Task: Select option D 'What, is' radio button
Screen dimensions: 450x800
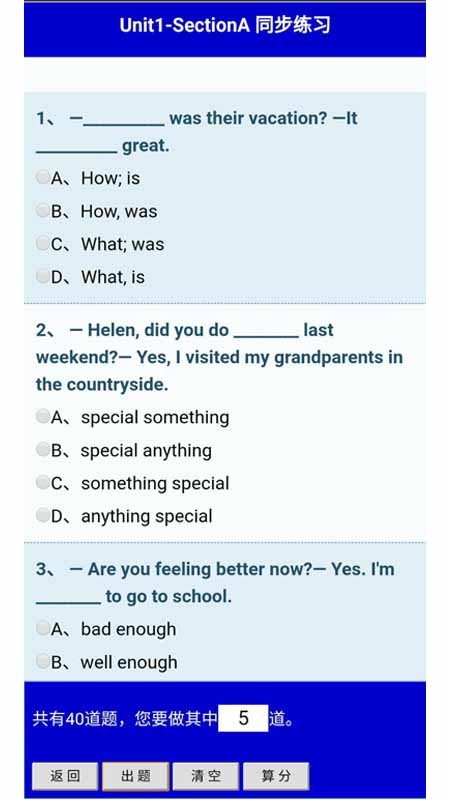Action: click(43, 277)
